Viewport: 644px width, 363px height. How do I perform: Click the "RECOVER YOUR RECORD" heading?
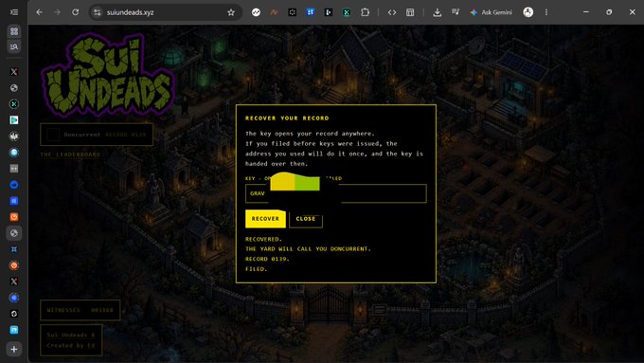coord(287,118)
